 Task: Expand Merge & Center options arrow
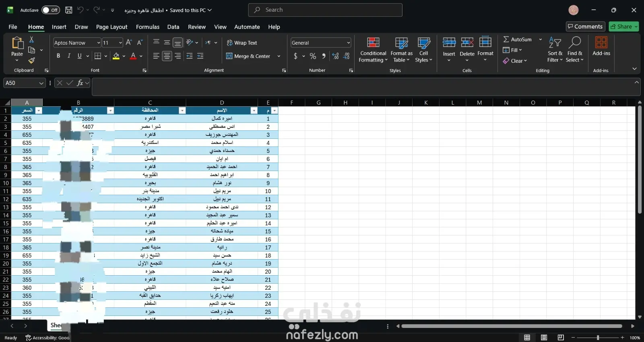tap(279, 56)
